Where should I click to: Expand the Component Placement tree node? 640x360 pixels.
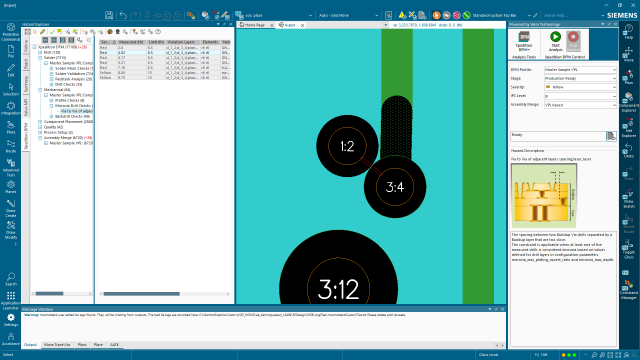(40, 122)
